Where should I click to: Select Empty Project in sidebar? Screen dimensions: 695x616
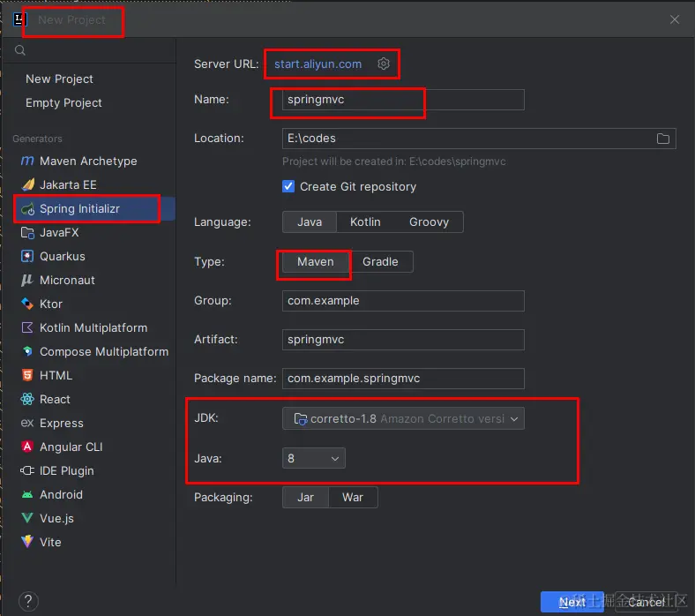pyautogui.click(x=64, y=103)
